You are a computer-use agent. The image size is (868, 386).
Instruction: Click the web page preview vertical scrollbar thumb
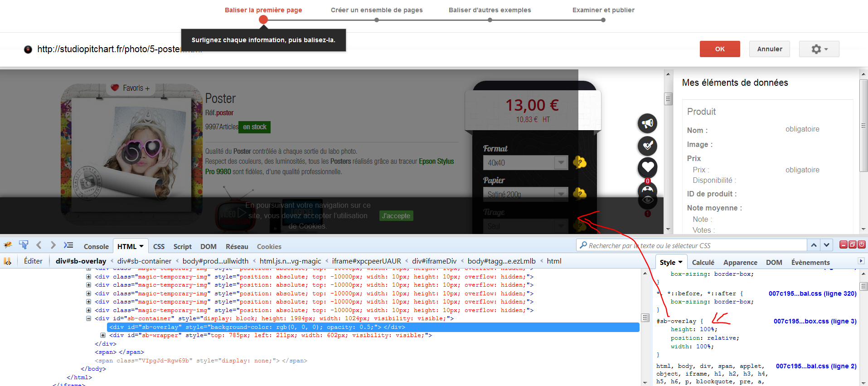[668, 98]
